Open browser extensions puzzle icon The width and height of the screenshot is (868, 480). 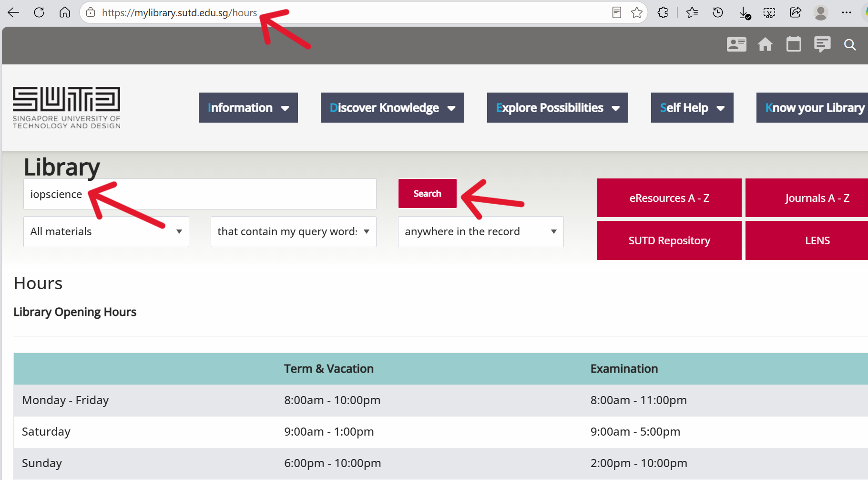click(x=663, y=12)
